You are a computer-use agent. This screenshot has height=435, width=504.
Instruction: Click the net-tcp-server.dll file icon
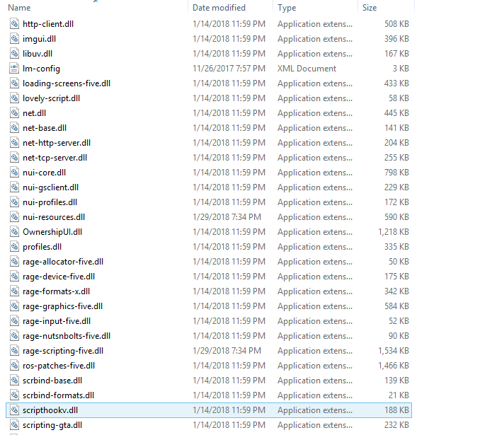14,158
